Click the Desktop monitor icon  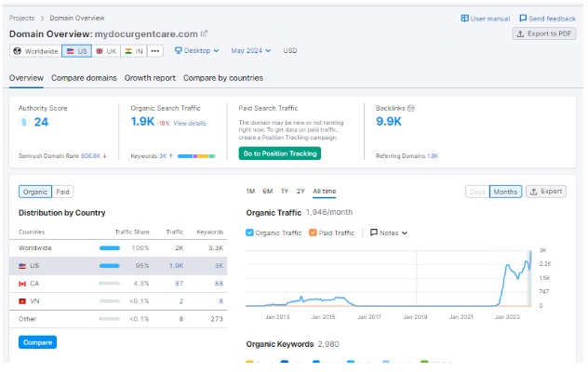coord(178,50)
